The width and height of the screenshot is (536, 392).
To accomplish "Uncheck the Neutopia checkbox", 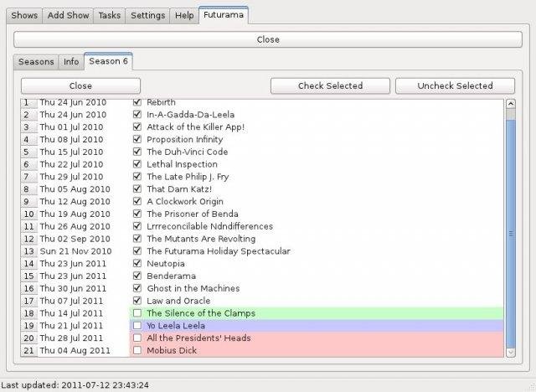I will click(x=137, y=263).
